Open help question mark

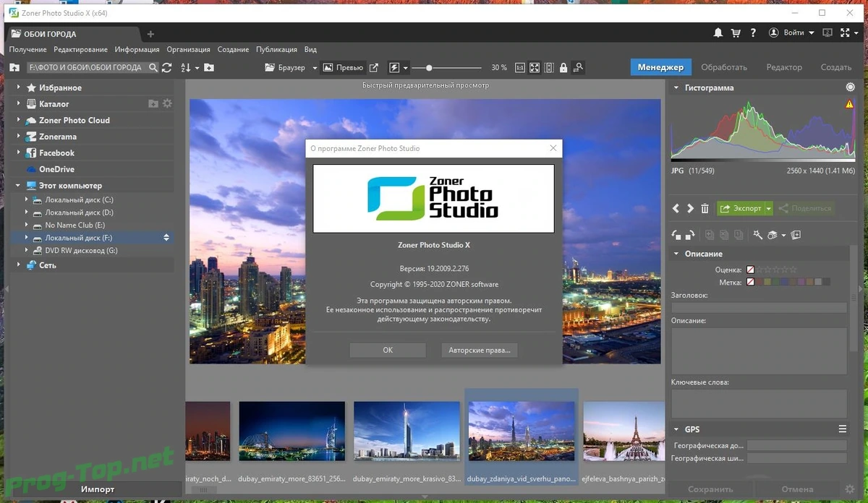pos(753,33)
